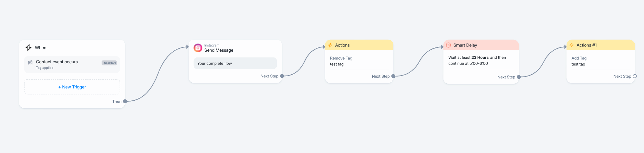Click the contact event icon in trigger

pos(30,62)
